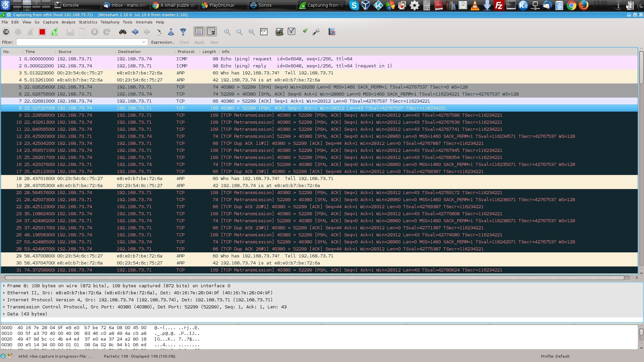Viewport: 644px width, 362px height.
Task: Open the Preferences wrench icon
Action: point(316,32)
